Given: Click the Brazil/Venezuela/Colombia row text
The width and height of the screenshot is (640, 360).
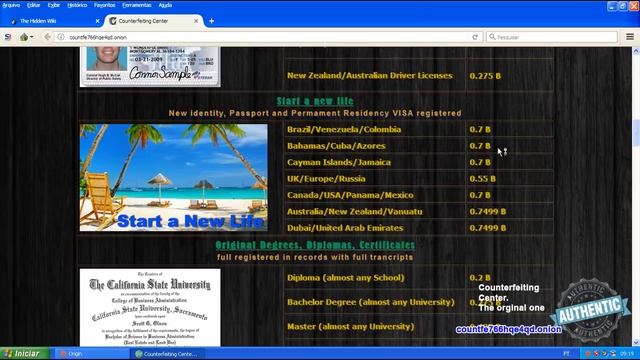Looking at the screenshot, I should (x=344, y=129).
